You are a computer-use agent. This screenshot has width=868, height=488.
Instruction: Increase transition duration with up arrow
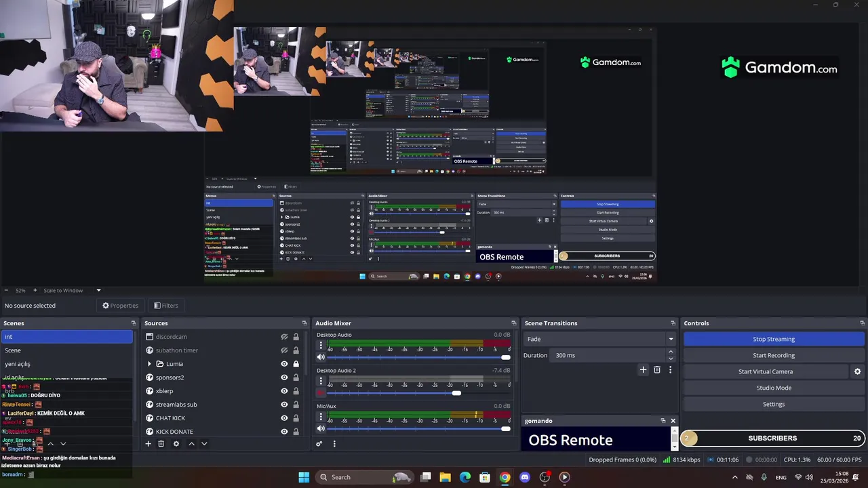pyautogui.click(x=671, y=352)
